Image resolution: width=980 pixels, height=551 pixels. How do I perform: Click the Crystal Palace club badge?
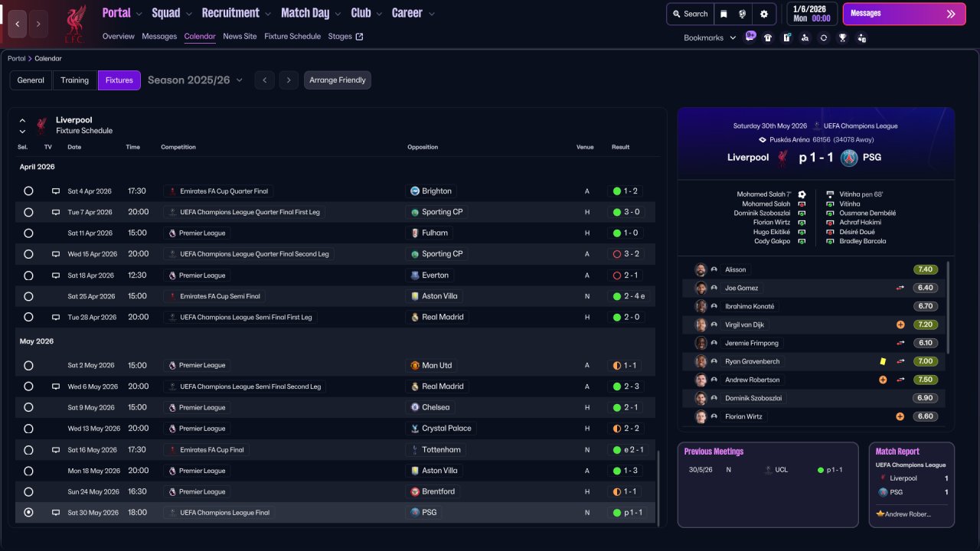(415, 429)
